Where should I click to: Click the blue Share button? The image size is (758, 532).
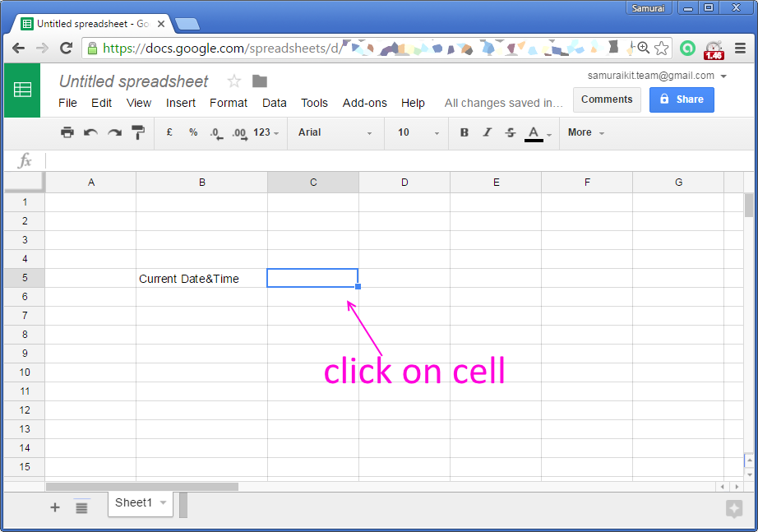[x=682, y=99]
